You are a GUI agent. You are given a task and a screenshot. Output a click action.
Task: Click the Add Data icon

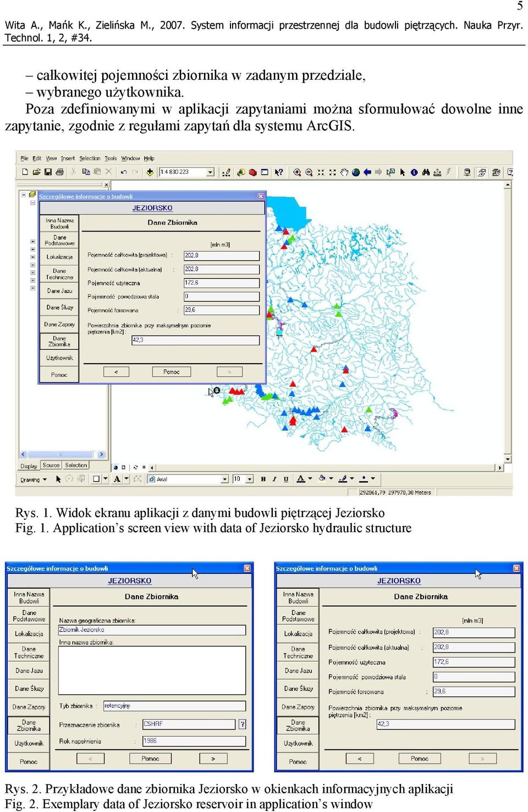[x=150, y=172]
